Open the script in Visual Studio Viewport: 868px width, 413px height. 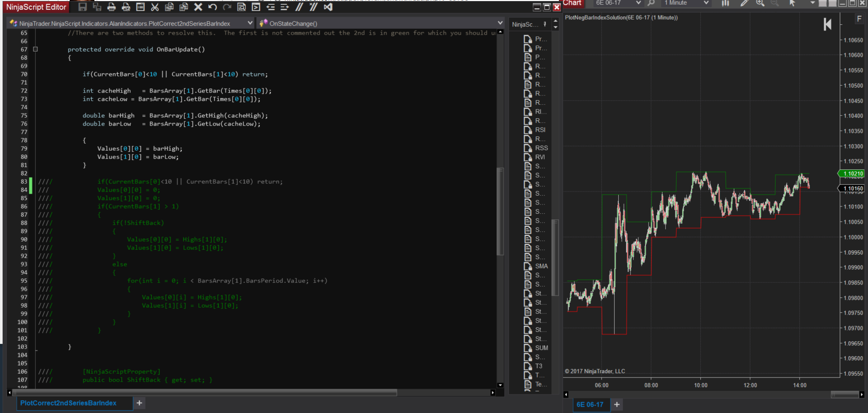pyautogui.click(x=328, y=7)
